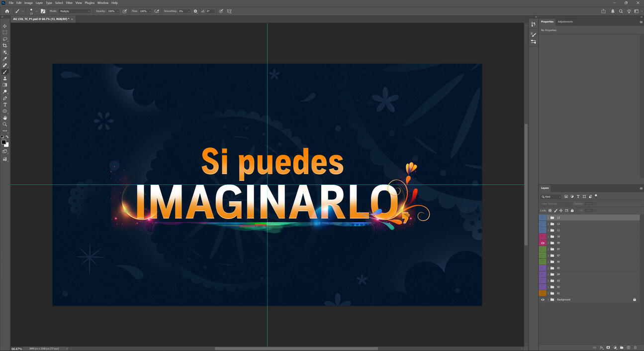Create new fill or adjustment layer
Screen dimensions: 644x351
pos(615,348)
